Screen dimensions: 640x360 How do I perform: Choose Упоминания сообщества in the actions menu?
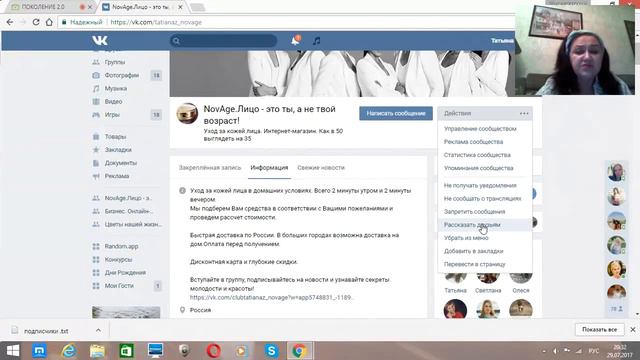click(x=478, y=168)
